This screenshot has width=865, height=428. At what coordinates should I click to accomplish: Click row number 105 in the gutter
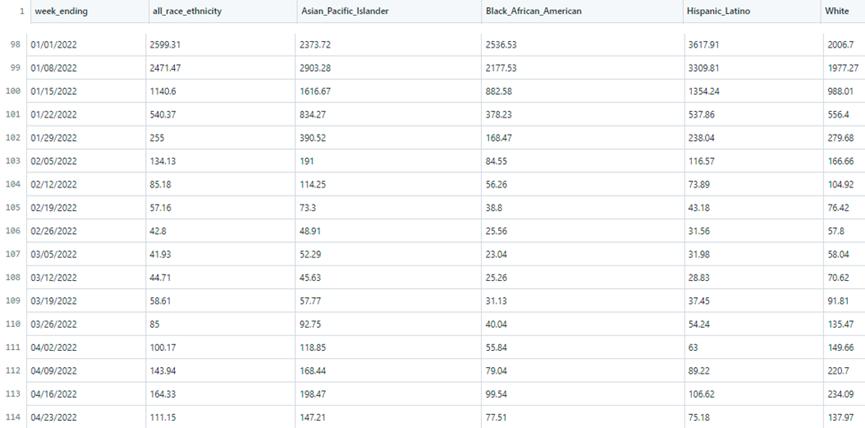(x=14, y=208)
